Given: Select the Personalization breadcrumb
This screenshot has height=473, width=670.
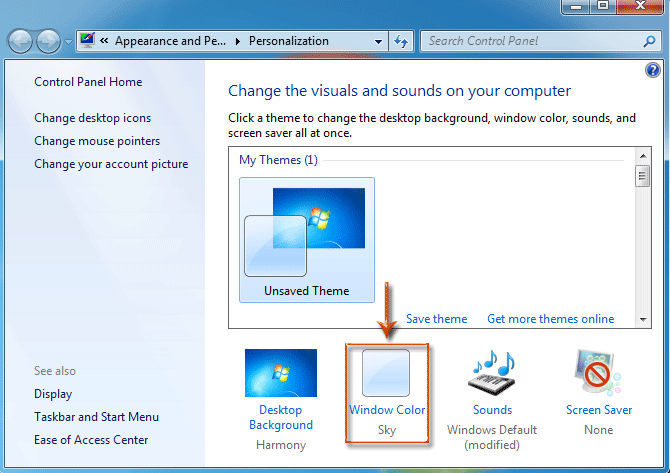Looking at the screenshot, I should click(x=289, y=41).
